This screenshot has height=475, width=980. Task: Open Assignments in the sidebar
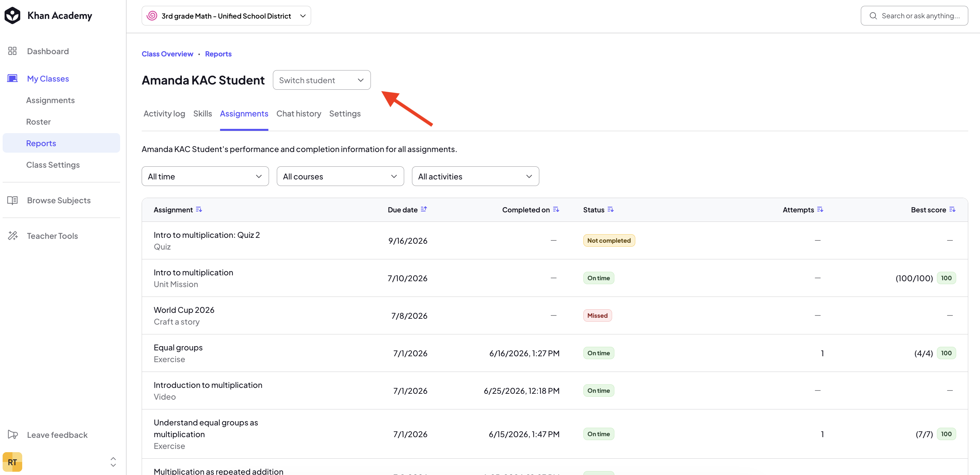50,100
